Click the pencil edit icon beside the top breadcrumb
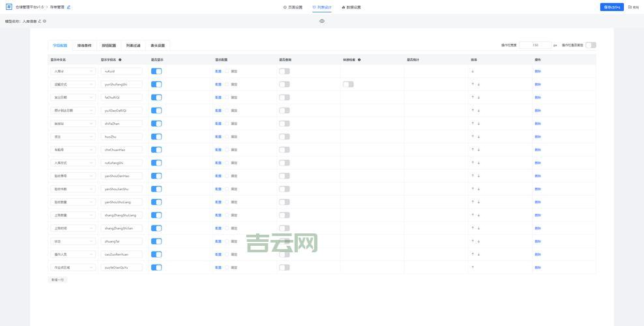644x326 pixels. point(68,7)
